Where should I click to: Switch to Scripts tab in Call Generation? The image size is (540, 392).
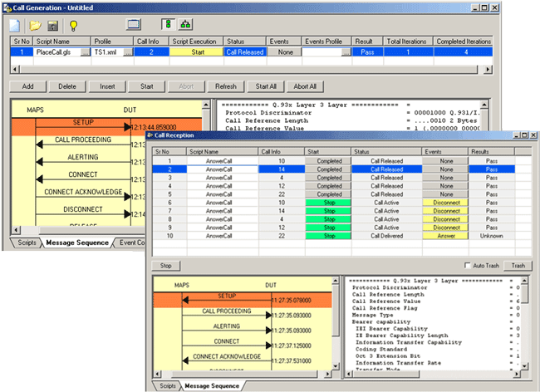[27, 243]
